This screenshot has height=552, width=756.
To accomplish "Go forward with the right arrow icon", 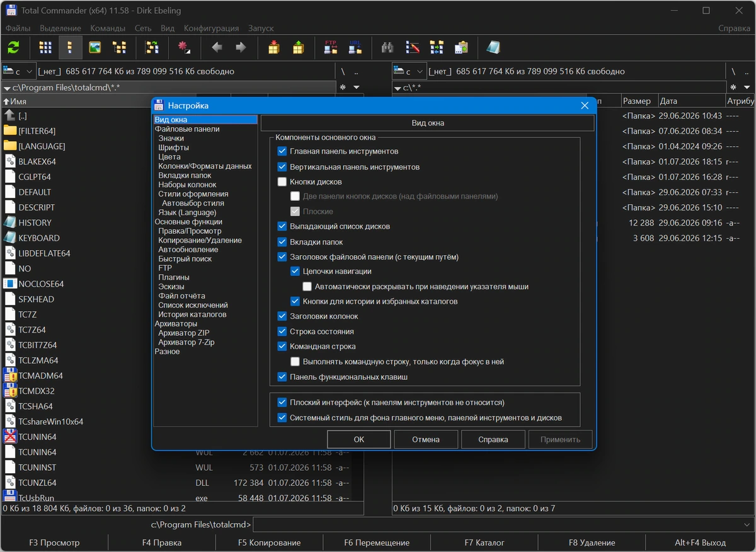I will click(241, 47).
